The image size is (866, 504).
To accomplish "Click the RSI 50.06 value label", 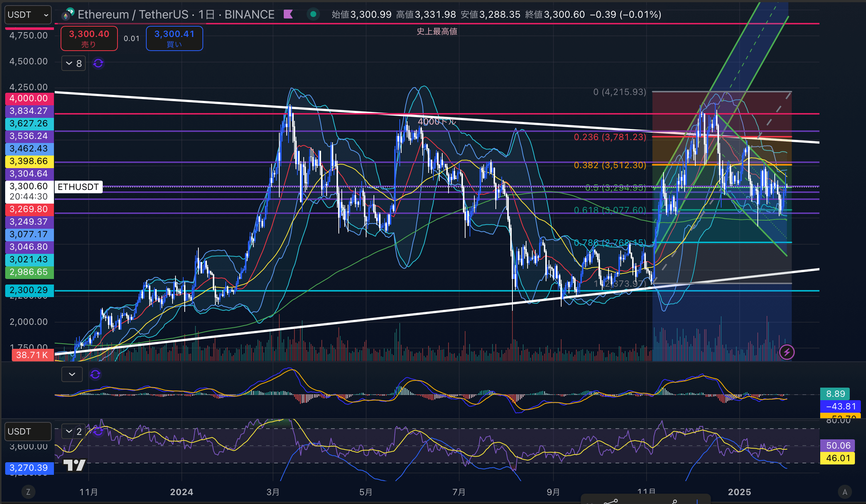I will click(838, 446).
